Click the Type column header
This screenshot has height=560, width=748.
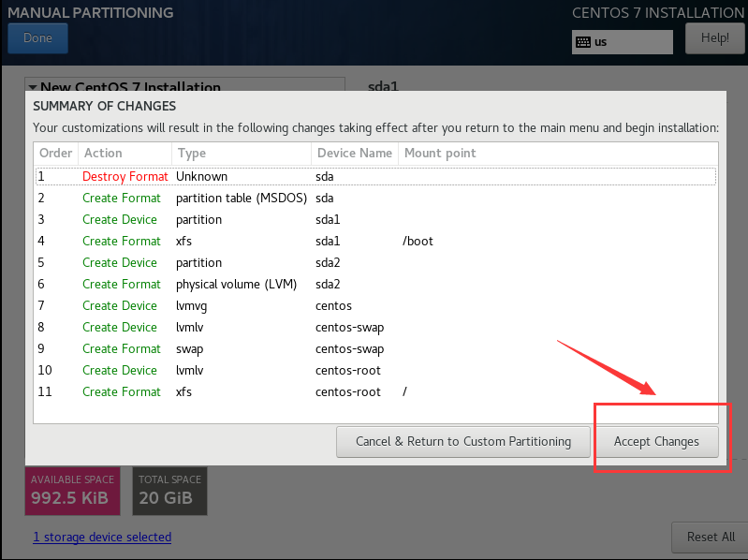click(242, 154)
